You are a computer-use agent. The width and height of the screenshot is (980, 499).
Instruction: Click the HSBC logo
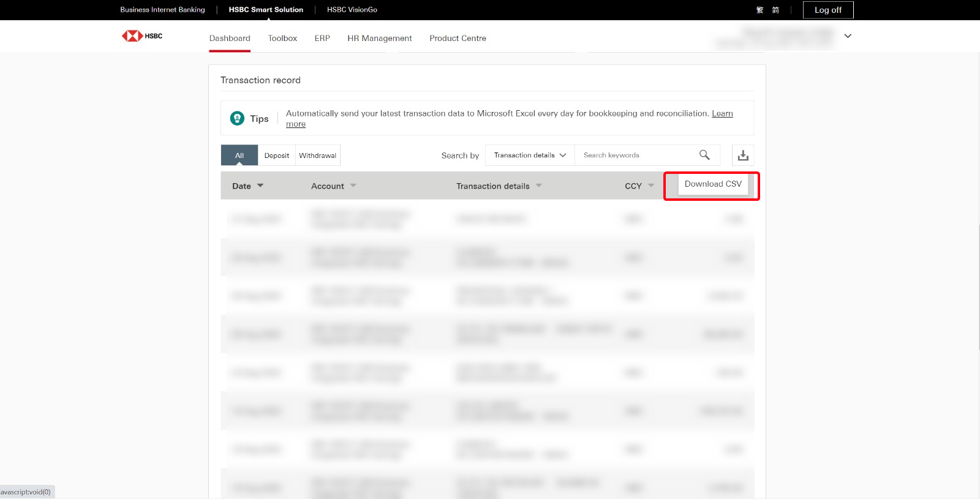(x=141, y=36)
